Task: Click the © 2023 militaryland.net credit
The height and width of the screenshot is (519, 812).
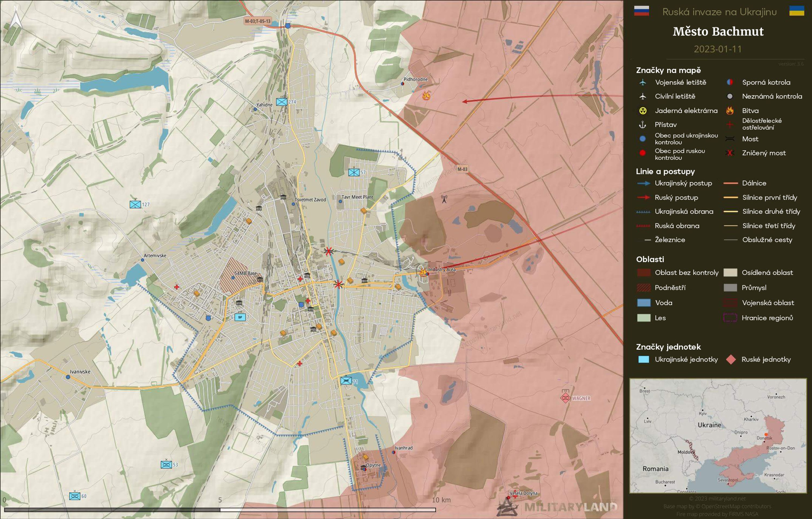Action: pyautogui.click(x=717, y=498)
